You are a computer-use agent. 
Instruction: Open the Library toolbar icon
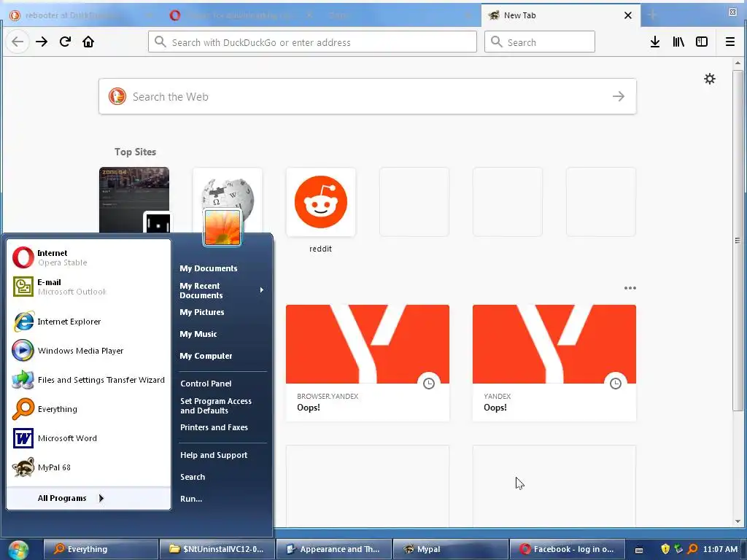coord(678,42)
